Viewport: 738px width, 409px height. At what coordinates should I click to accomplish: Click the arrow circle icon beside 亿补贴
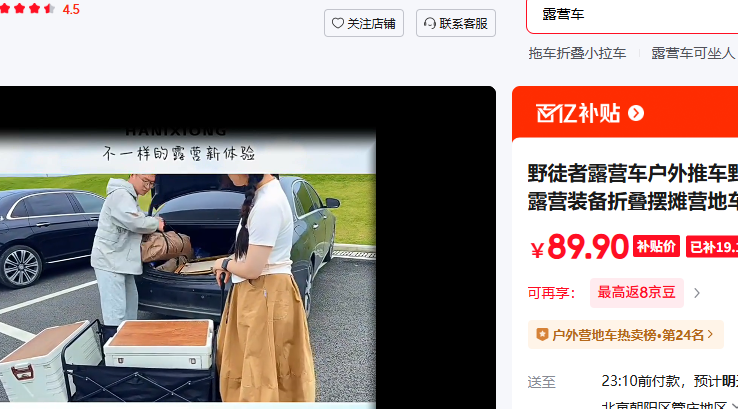pyautogui.click(x=636, y=113)
